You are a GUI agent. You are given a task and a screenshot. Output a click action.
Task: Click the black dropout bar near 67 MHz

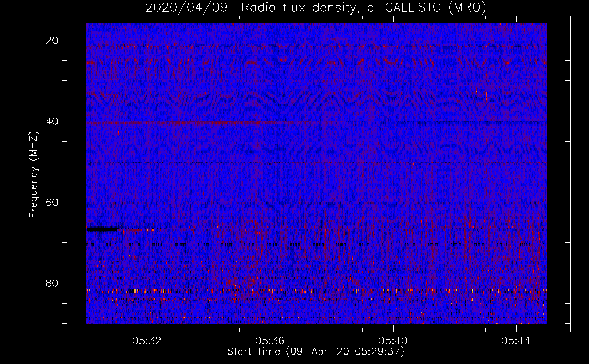click(x=102, y=229)
